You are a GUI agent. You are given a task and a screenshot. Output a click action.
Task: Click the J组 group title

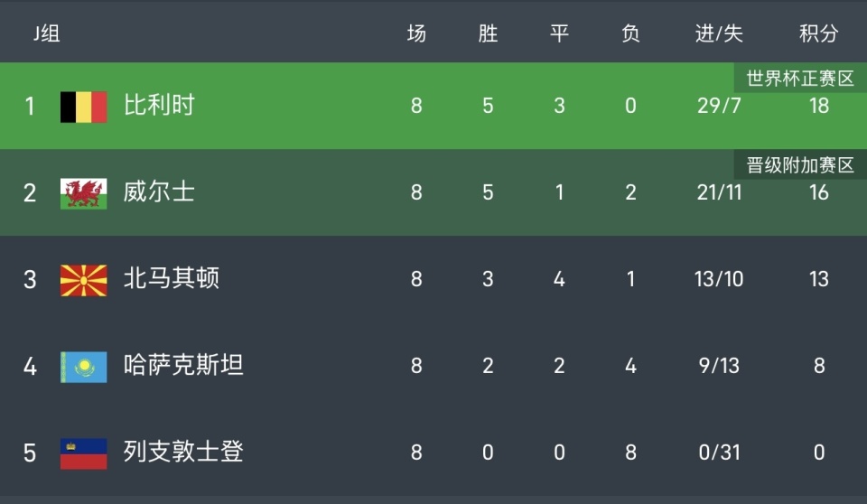coord(47,34)
